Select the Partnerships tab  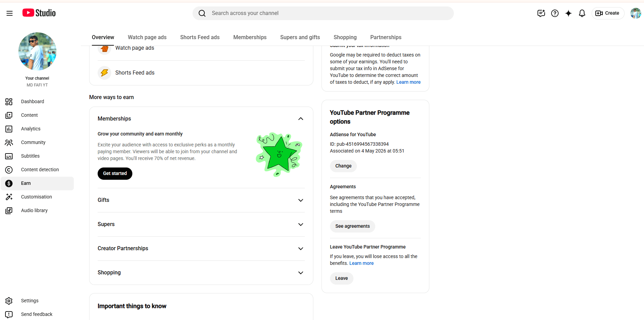tap(386, 37)
